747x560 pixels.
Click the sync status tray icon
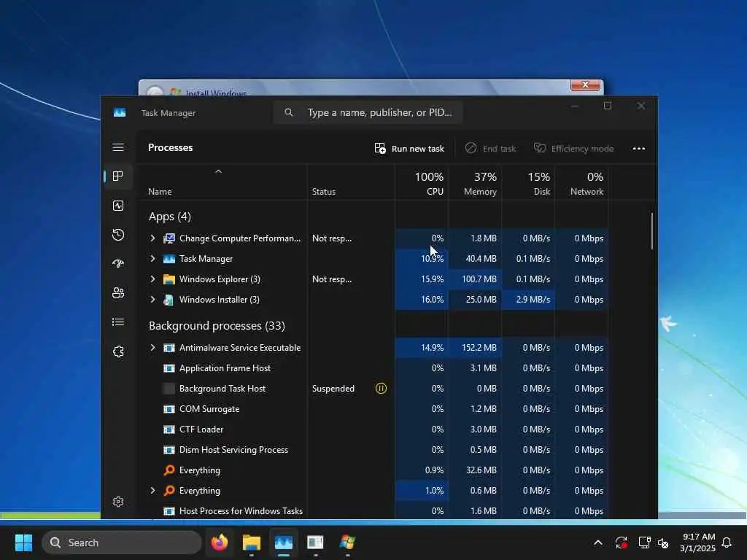[622, 542]
